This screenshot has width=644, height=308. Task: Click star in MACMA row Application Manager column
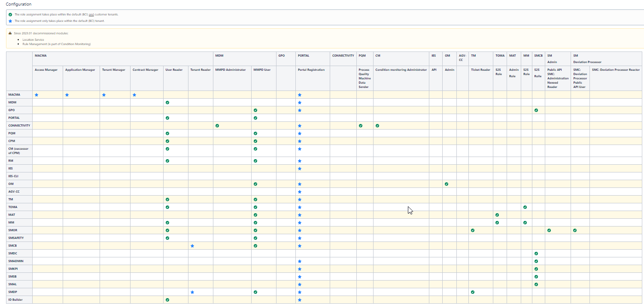[67, 95]
